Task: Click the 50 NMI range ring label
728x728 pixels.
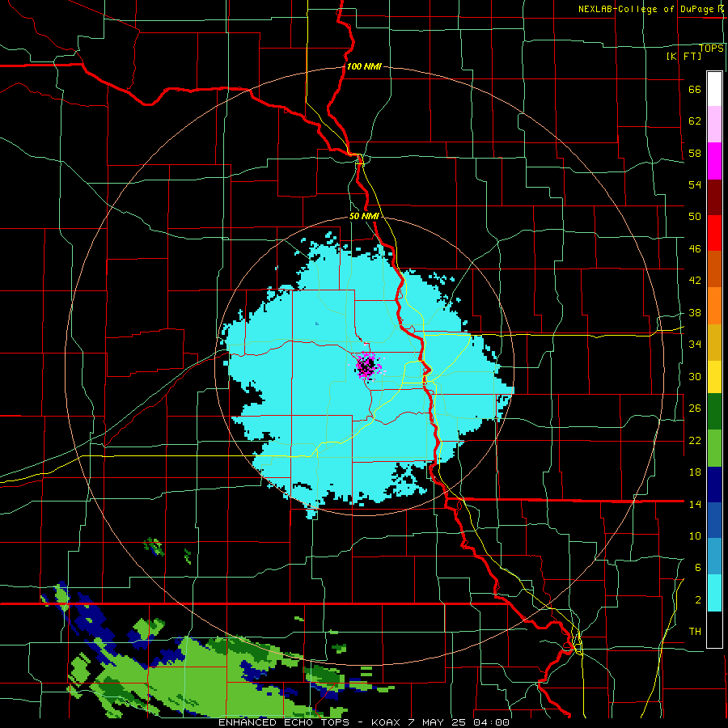Action: [364, 216]
